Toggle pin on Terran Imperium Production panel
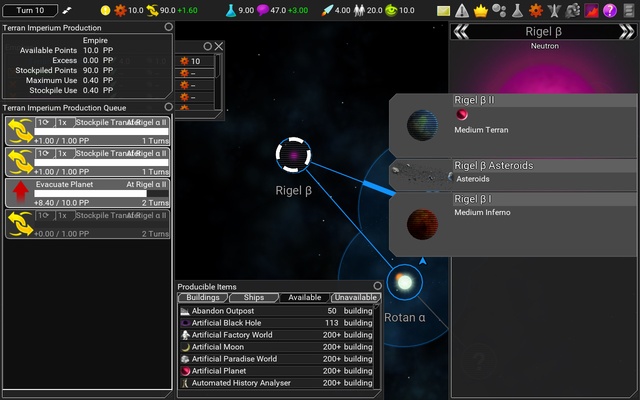Image resolution: width=640 pixels, height=400 pixels. pyautogui.click(x=168, y=27)
